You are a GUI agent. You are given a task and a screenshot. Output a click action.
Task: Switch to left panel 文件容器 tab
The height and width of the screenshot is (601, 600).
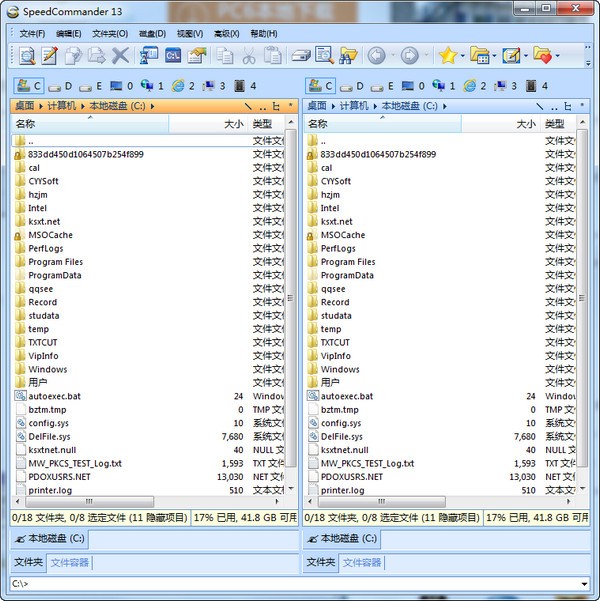(69, 562)
